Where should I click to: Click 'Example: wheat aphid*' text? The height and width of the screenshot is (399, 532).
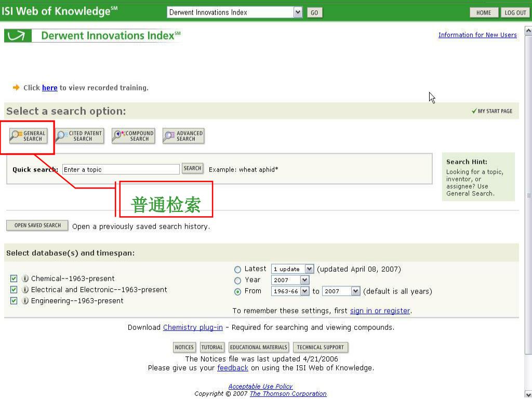tap(243, 170)
